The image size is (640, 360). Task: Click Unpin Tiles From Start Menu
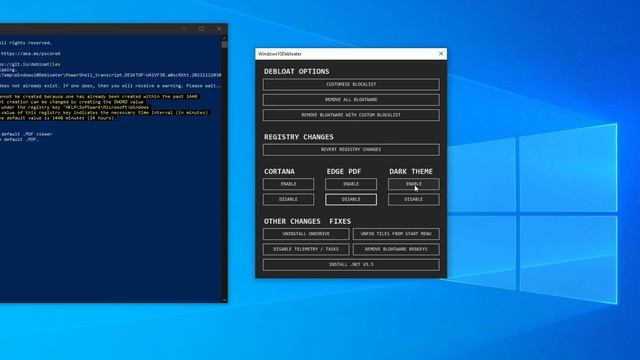396,234
